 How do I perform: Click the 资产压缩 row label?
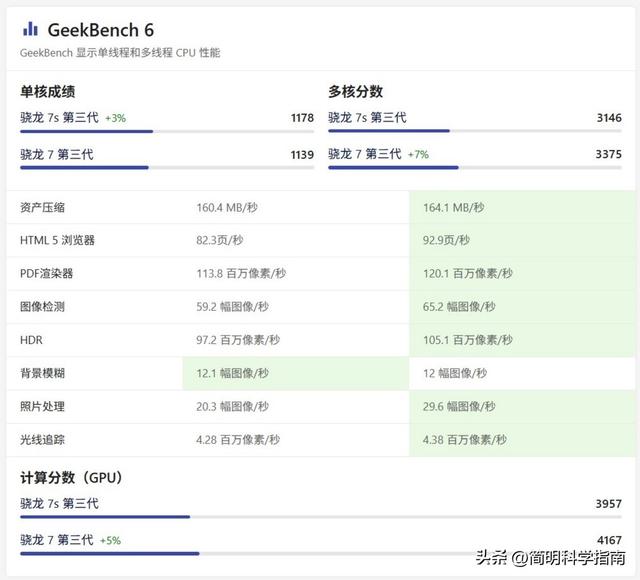(x=42, y=207)
